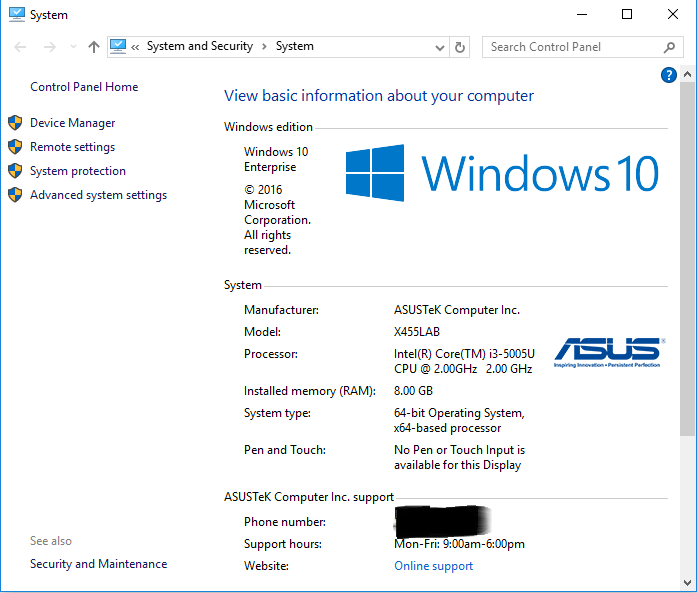Open Security and Maintenance link

click(x=98, y=564)
